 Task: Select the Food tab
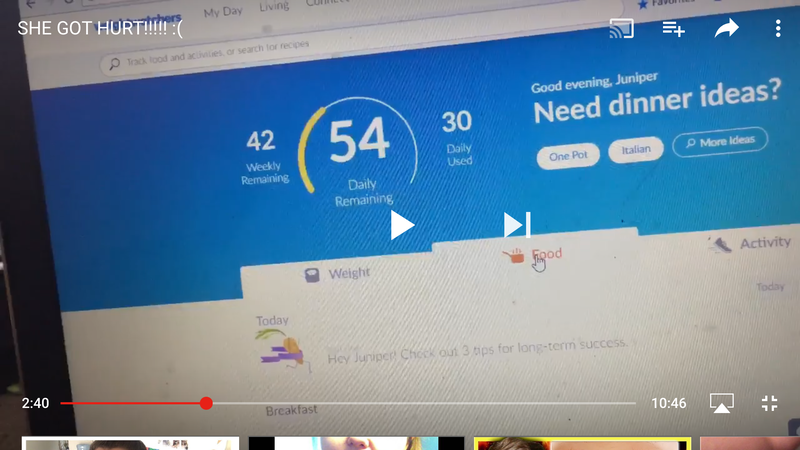click(533, 255)
